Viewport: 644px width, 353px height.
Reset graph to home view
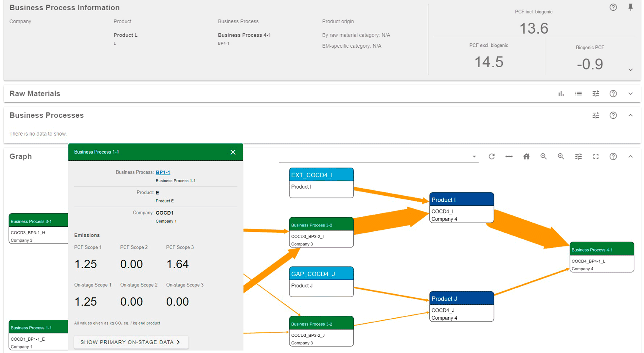526,157
